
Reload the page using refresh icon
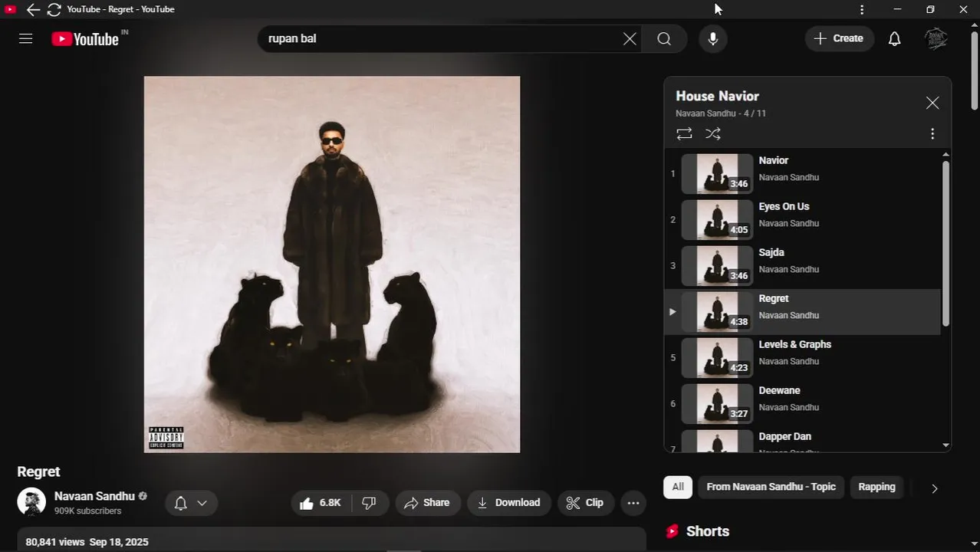point(54,9)
